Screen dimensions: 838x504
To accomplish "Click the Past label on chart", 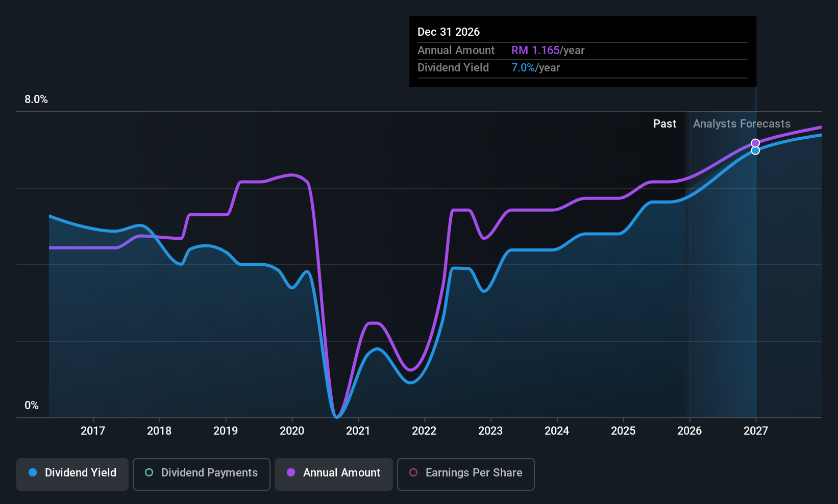I will pyautogui.click(x=664, y=124).
